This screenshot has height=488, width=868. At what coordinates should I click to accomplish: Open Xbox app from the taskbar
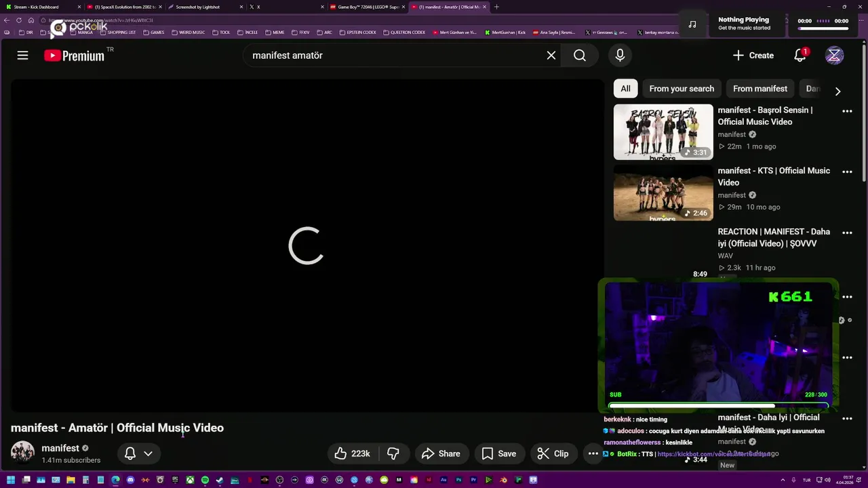[191, 480]
